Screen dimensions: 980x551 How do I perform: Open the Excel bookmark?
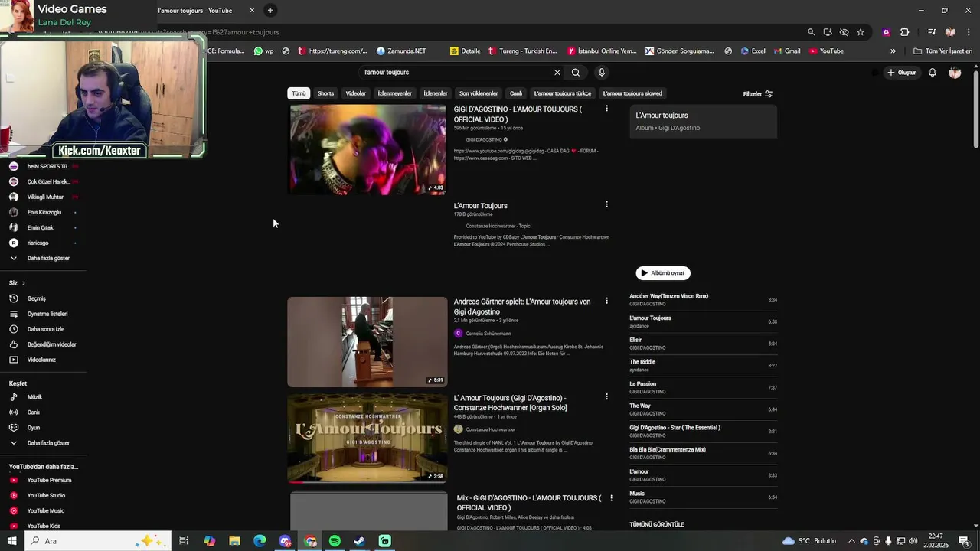click(753, 51)
